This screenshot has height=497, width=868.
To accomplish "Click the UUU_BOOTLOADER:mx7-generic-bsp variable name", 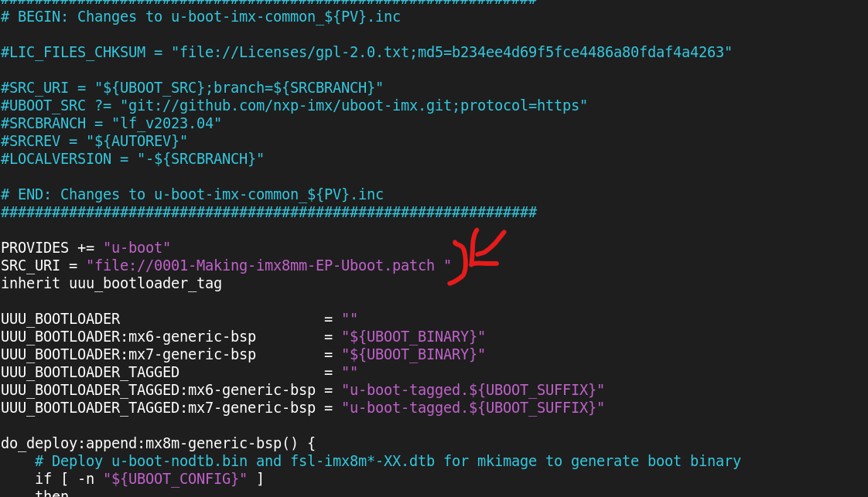I will pyautogui.click(x=128, y=355).
